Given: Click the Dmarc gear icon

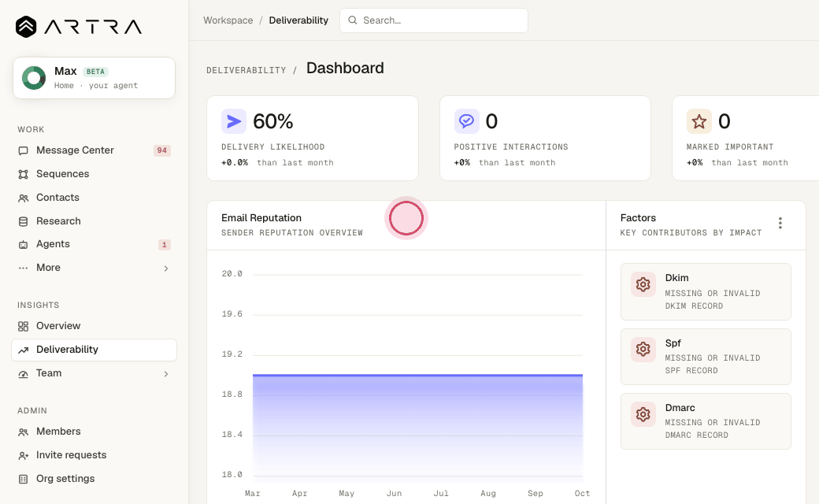Looking at the screenshot, I should (643, 414).
